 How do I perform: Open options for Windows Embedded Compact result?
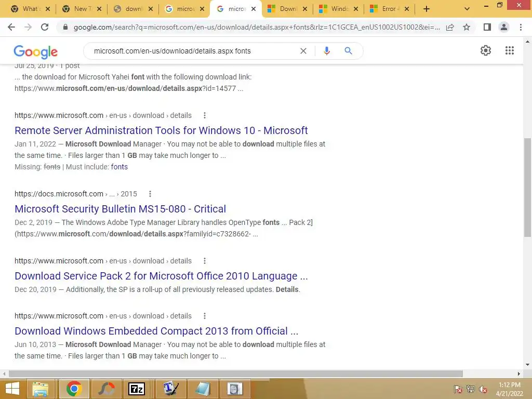pyautogui.click(x=205, y=316)
